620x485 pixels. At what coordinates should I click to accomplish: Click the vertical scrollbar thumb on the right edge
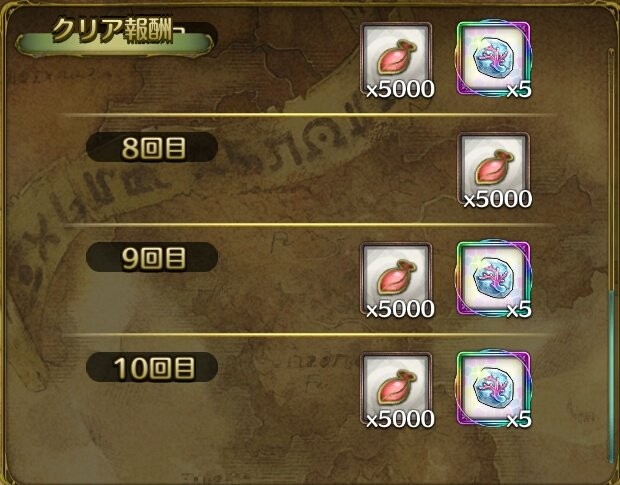611,376
